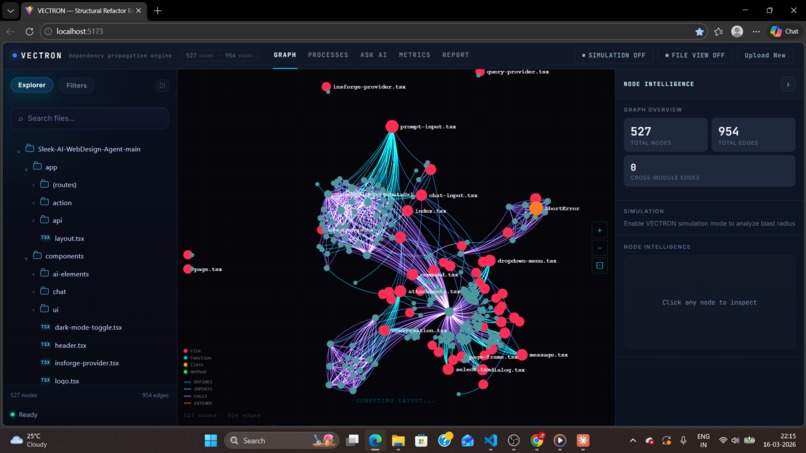Click the 527 Total Nodes card

665,135
